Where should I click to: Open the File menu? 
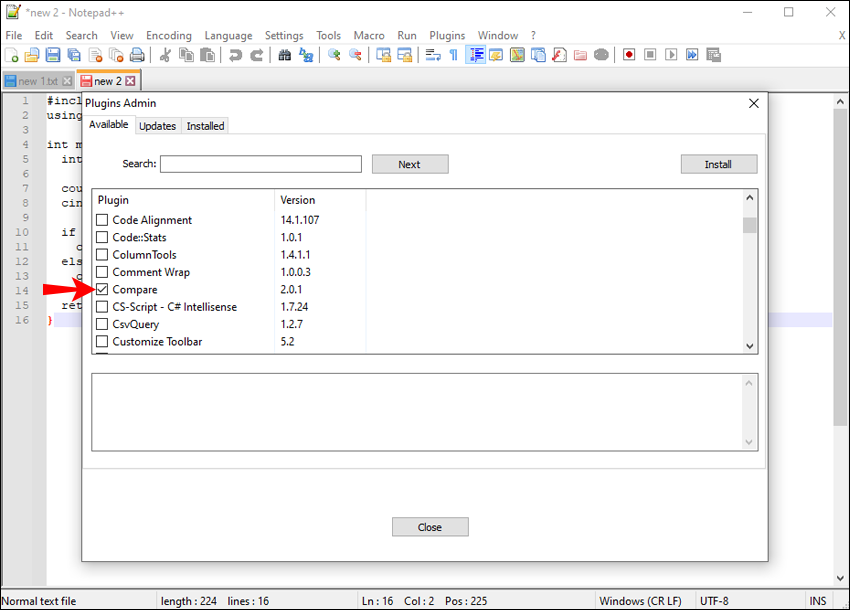click(x=14, y=35)
